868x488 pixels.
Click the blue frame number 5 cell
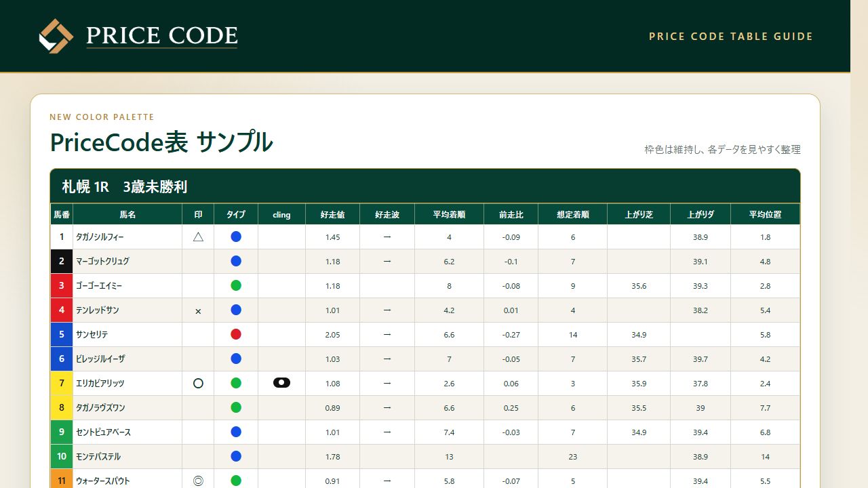point(62,335)
